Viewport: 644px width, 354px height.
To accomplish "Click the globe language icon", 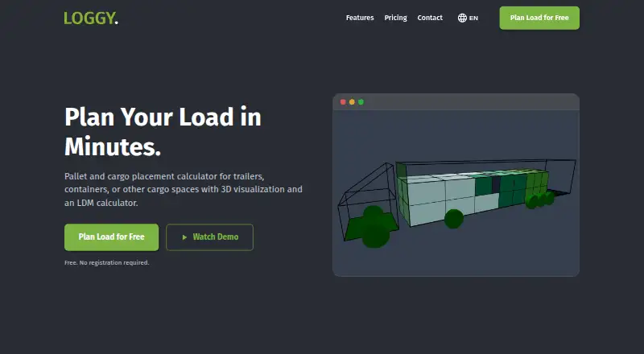I will point(462,18).
